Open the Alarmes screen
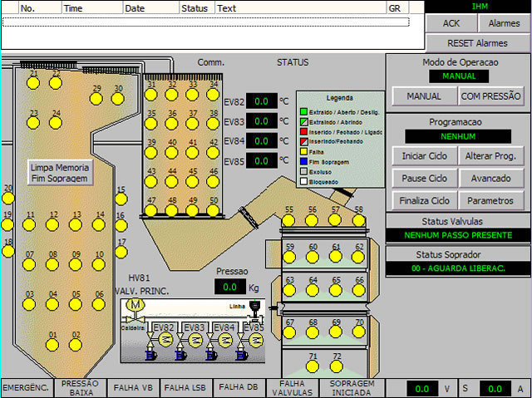This screenshot has width=532, height=398. [504, 23]
